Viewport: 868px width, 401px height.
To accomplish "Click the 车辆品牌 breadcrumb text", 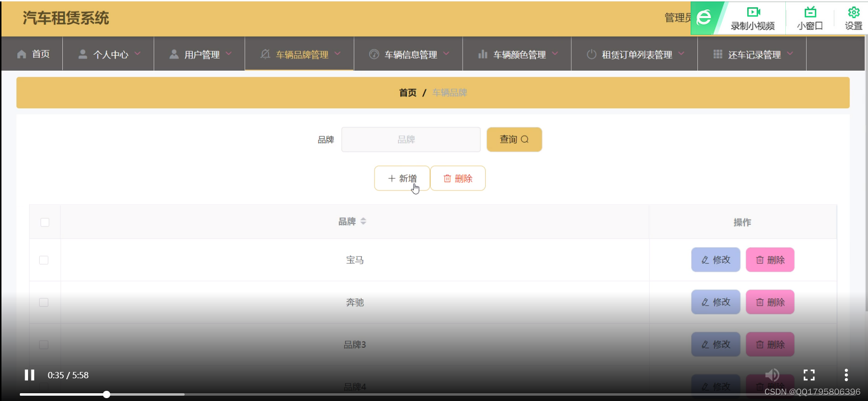I will (x=449, y=92).
